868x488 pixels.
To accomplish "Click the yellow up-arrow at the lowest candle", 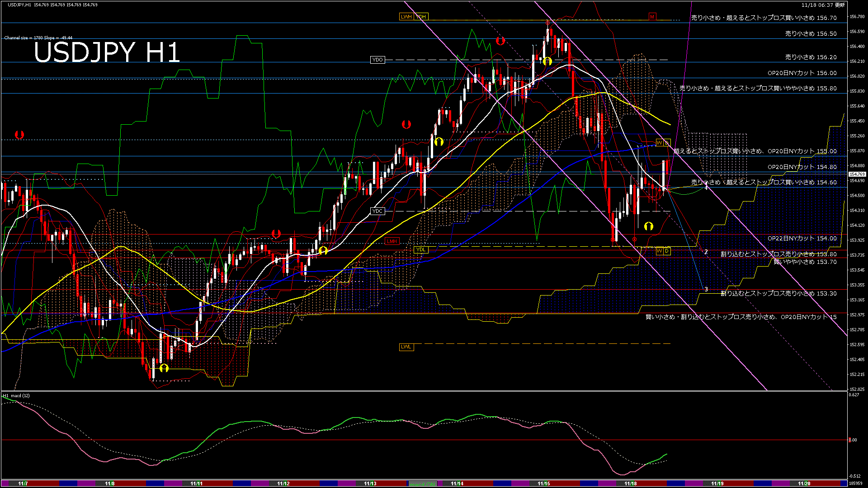I will click(164, 368).
